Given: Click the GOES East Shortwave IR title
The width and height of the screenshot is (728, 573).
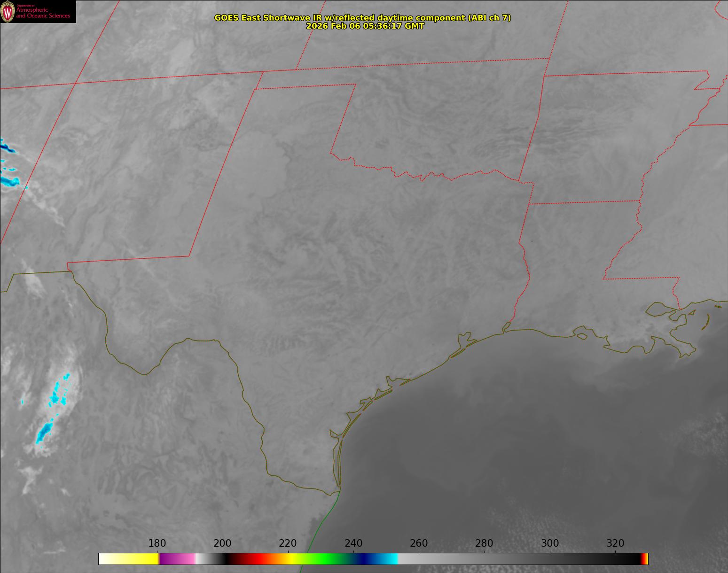Looking at the screenshot, I should click(x=362, y=18).
